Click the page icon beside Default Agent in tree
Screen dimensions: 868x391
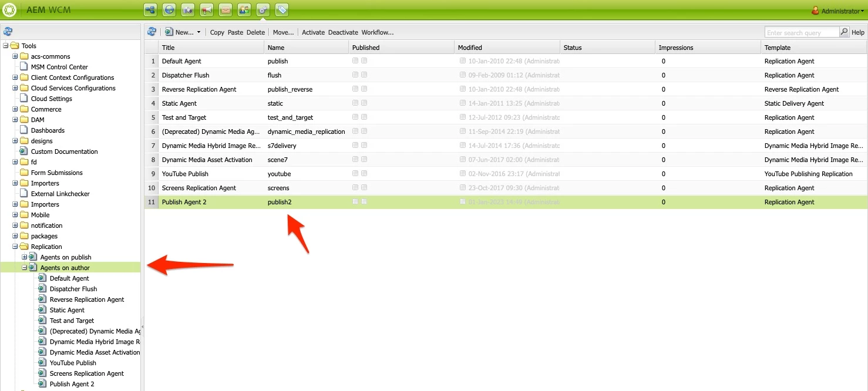click(42, 278)
